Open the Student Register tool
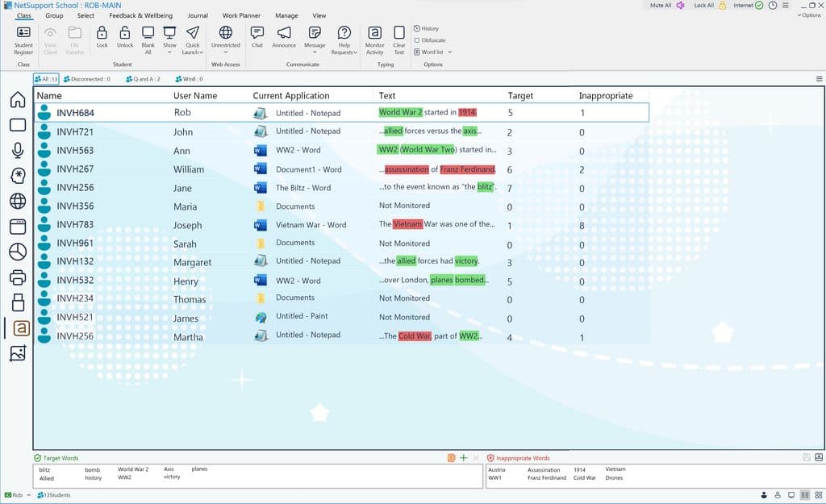Viewport: 826px width, 504px height. coord(23,40)
